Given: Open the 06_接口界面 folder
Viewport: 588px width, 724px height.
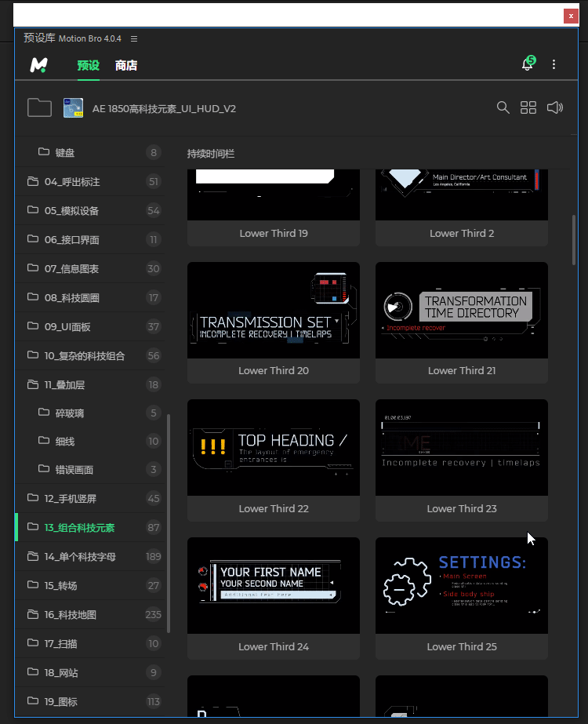Looking at the screenshot, I should click(x=90, y=240).
